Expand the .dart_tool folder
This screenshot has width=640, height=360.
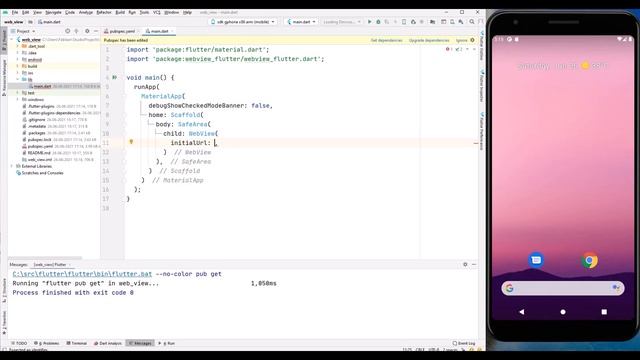[18, 46]
